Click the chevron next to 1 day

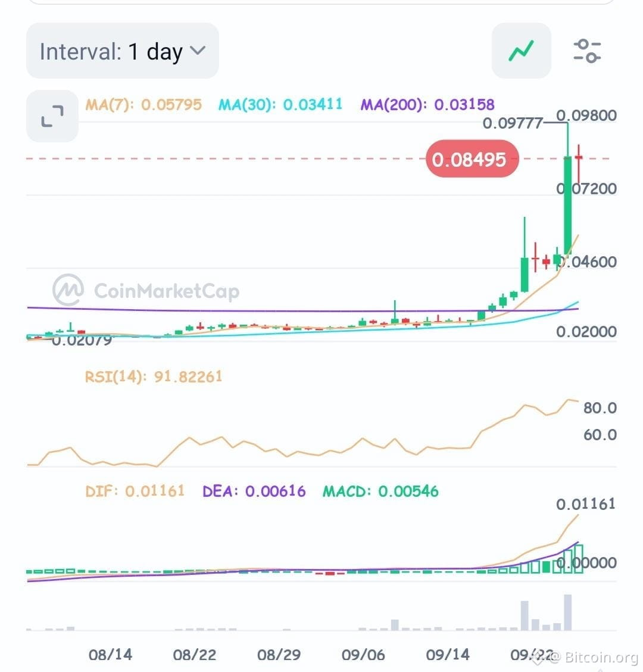198,51
